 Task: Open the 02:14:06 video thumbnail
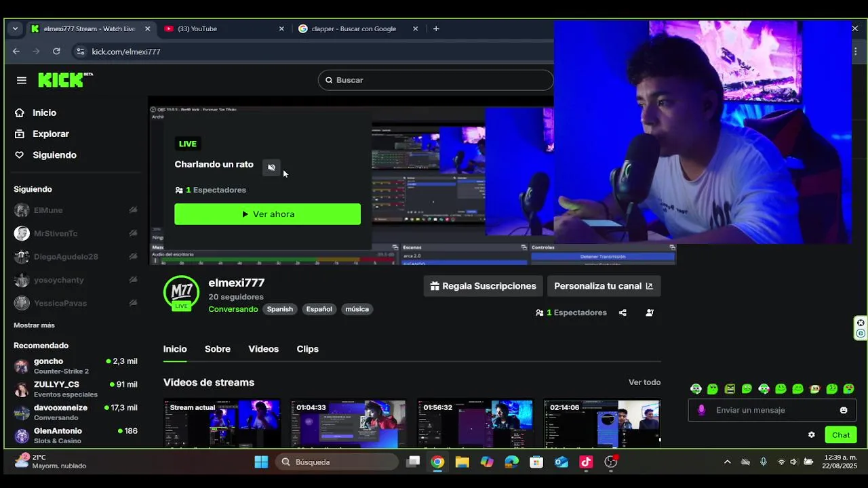[602, 423]
